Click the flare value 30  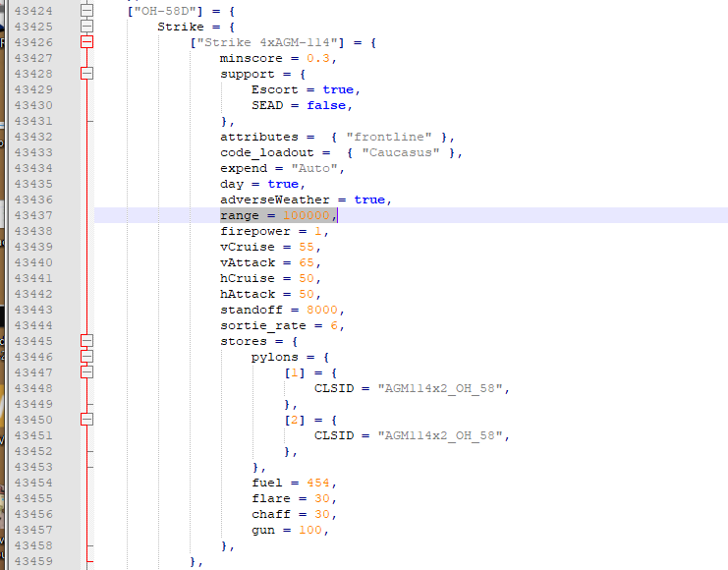[322, 499]
